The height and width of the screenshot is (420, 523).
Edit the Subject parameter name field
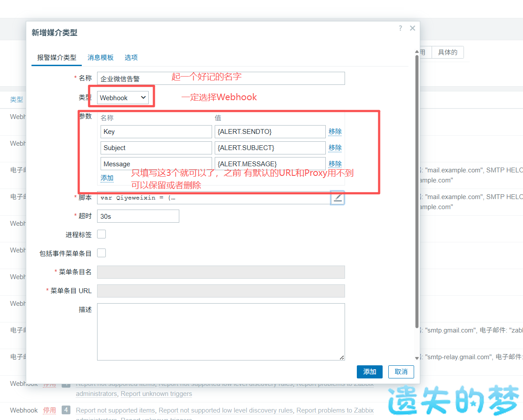(156, 148)
